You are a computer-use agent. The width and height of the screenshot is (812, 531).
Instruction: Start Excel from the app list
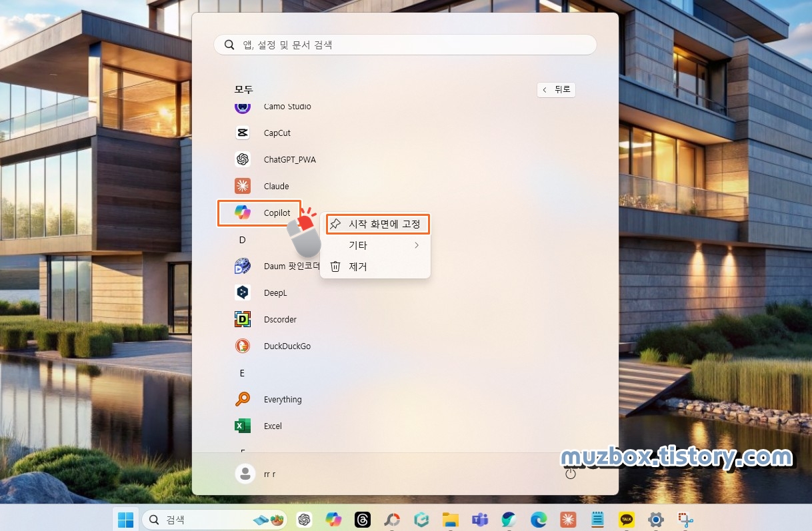pos(272,426)
